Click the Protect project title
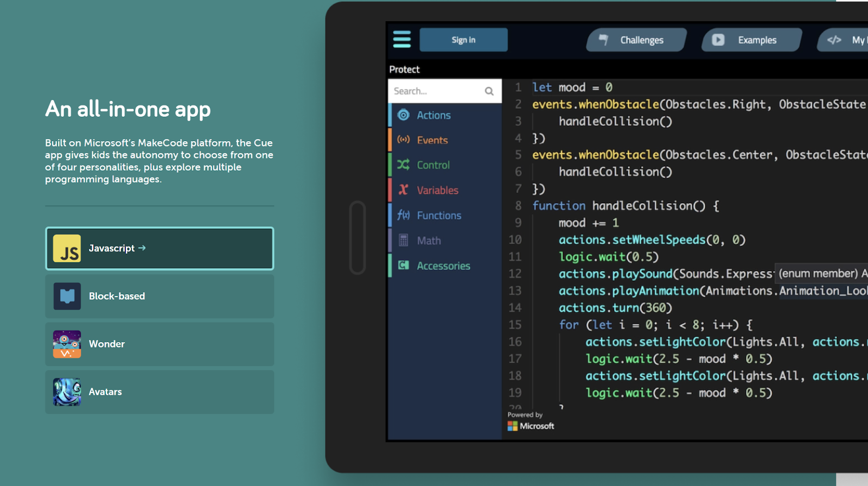Image resolution: width=868 pixels, height=486 pixels. tap(404, 70)
